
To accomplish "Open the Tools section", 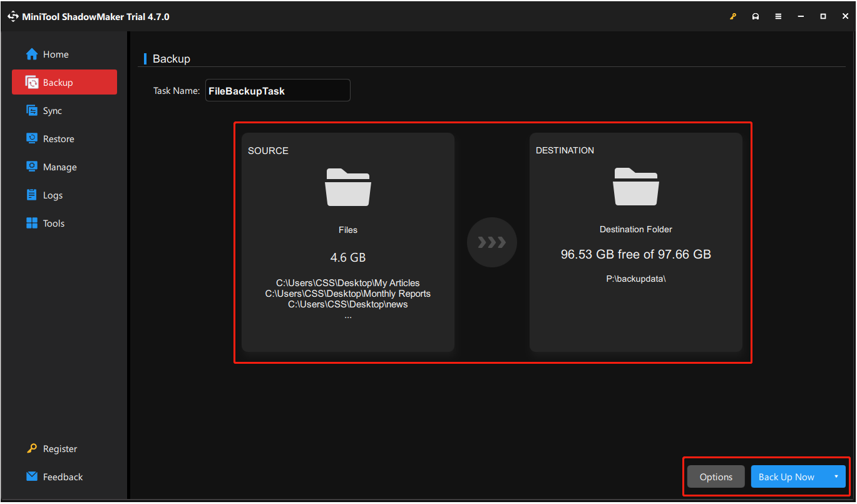I will point(53,223).
